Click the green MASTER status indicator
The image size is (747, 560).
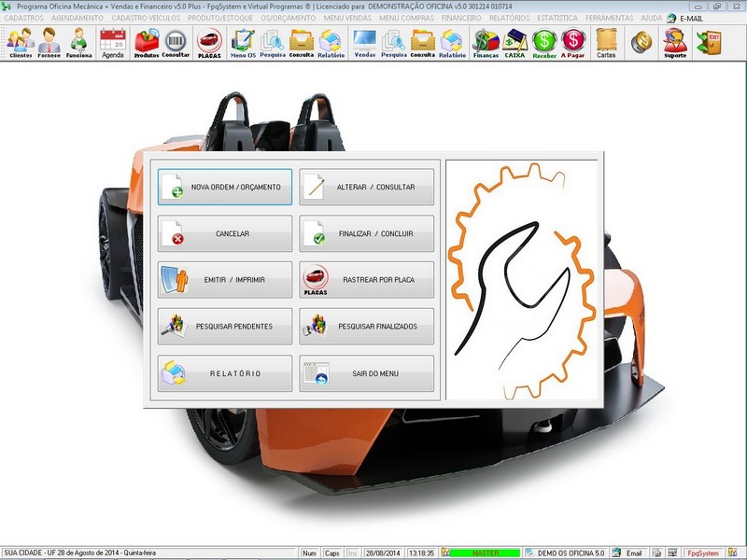(485, 553)
